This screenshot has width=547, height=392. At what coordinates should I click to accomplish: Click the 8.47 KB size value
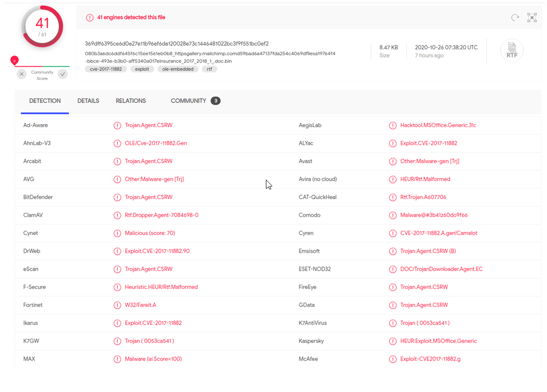(x=389, y=47)
